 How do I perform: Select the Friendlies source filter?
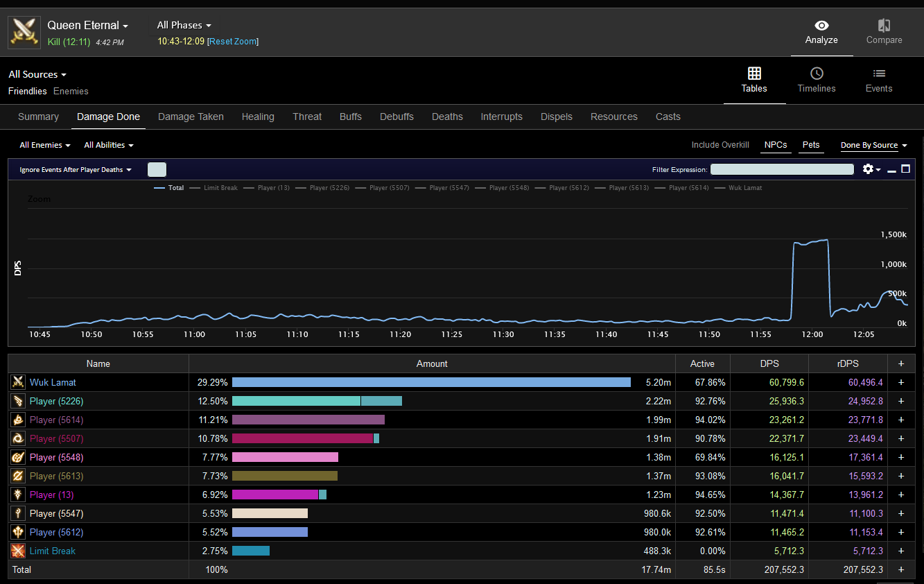(28, 91)
